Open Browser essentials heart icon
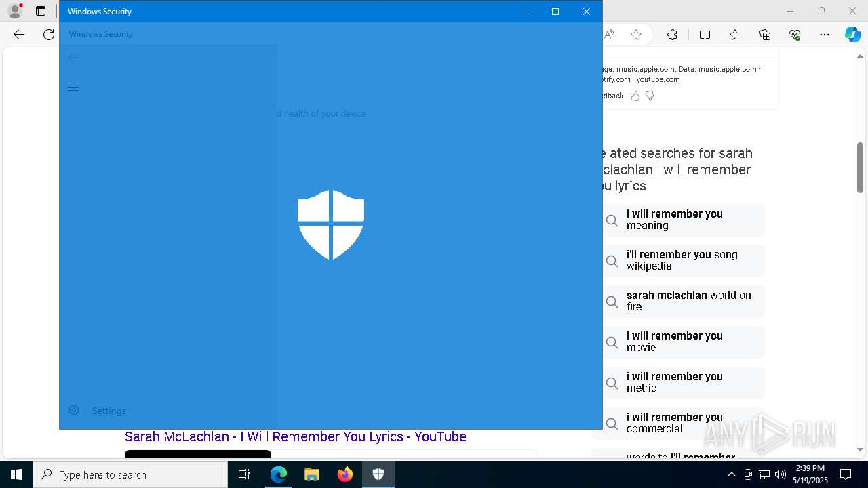The height and width of the screenshot is (488, 868). point(795,35)
